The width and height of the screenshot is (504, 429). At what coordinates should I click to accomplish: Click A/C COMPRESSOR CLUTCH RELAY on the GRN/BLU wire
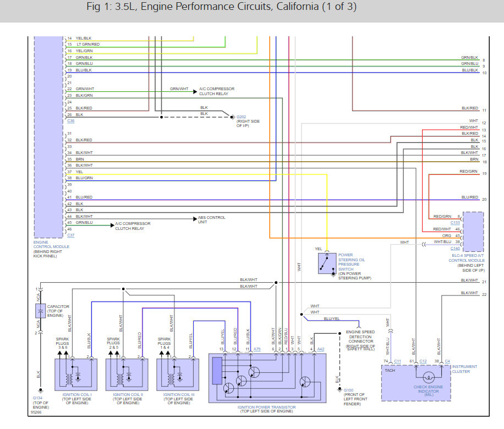click(x=133, y=226)
